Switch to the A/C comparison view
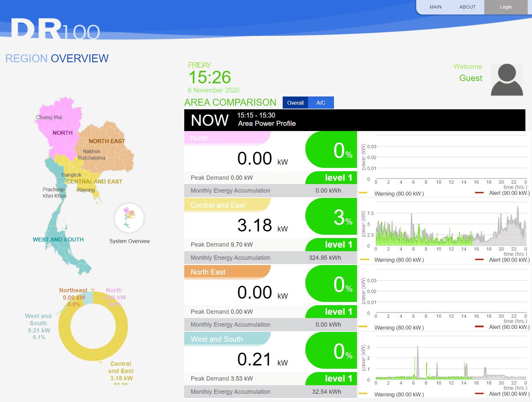532x402 pixels. pos(321,103)
